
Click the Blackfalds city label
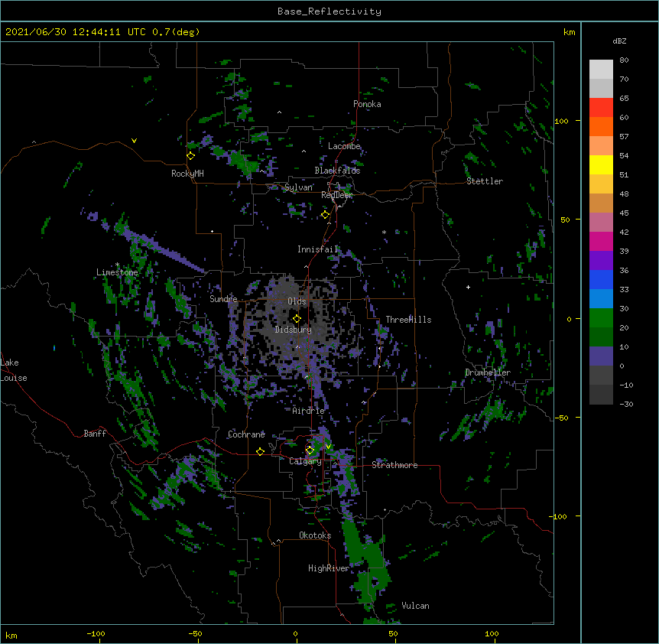click(x=337, y=171)
